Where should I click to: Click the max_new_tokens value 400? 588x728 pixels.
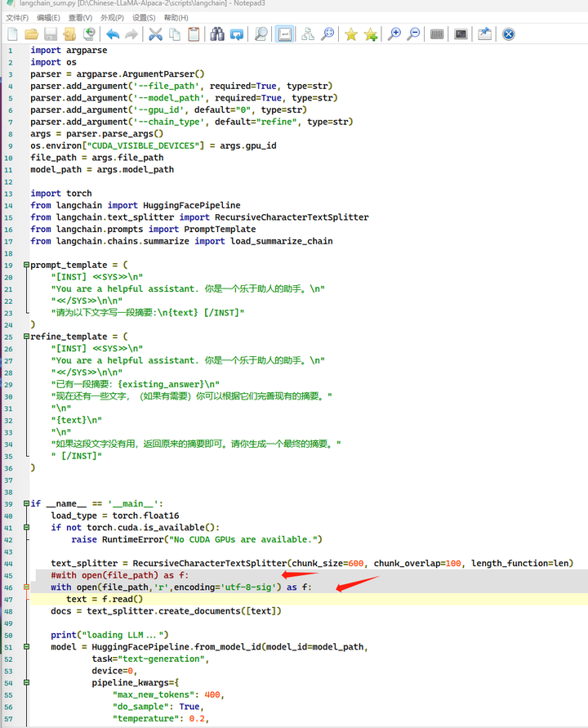(212, 695)
